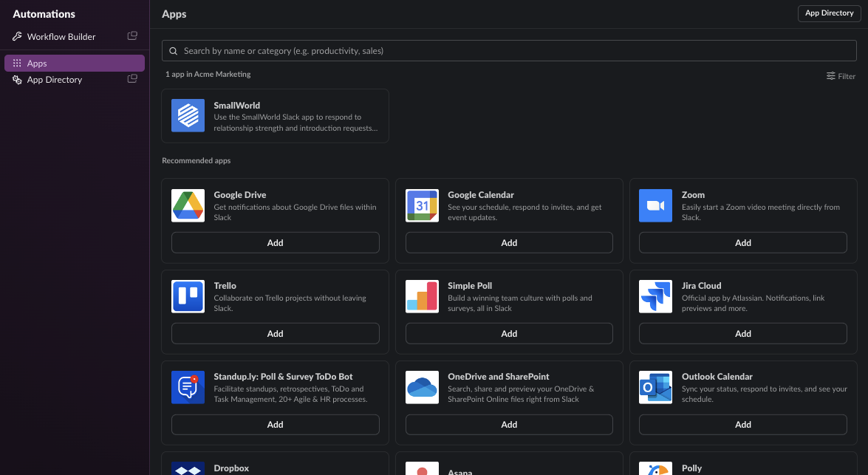Click the Trello app icon

(188, 296)
